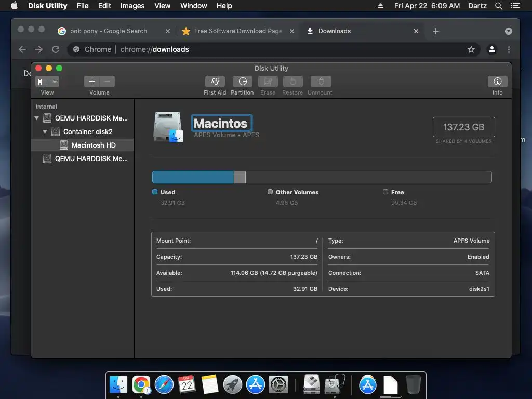
Task: Open the Info panel for the volume
Action: pyautogui.click(x=497, y=82)
